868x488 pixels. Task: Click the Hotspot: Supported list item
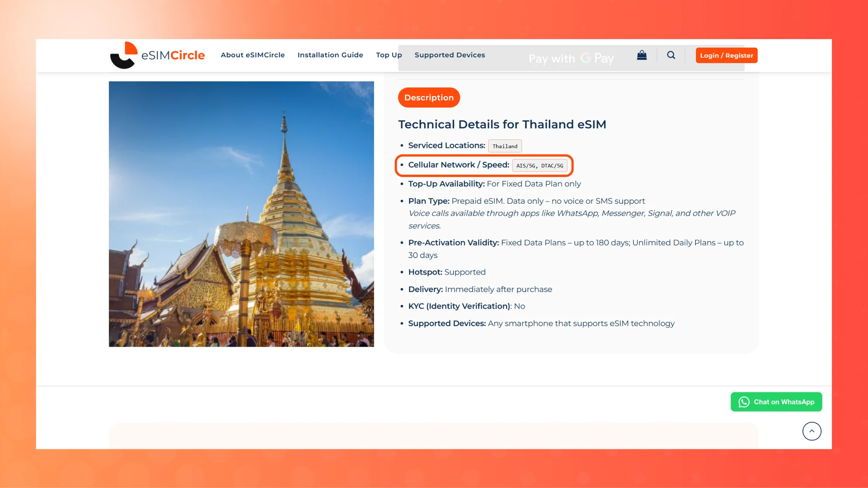446,272
